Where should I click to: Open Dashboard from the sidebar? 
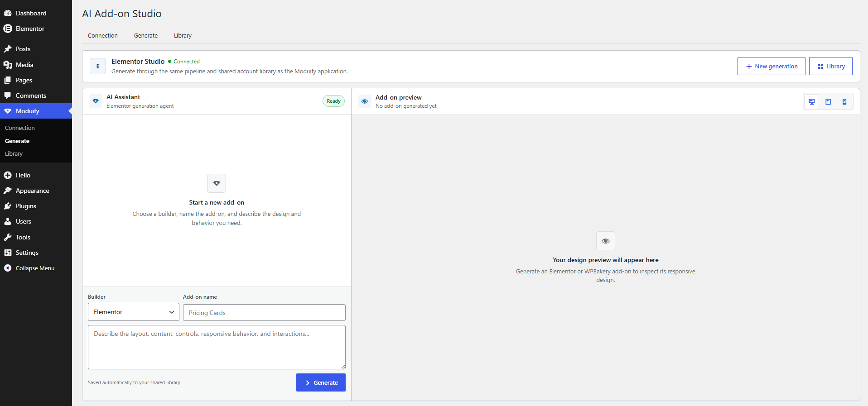coord(36,13)
